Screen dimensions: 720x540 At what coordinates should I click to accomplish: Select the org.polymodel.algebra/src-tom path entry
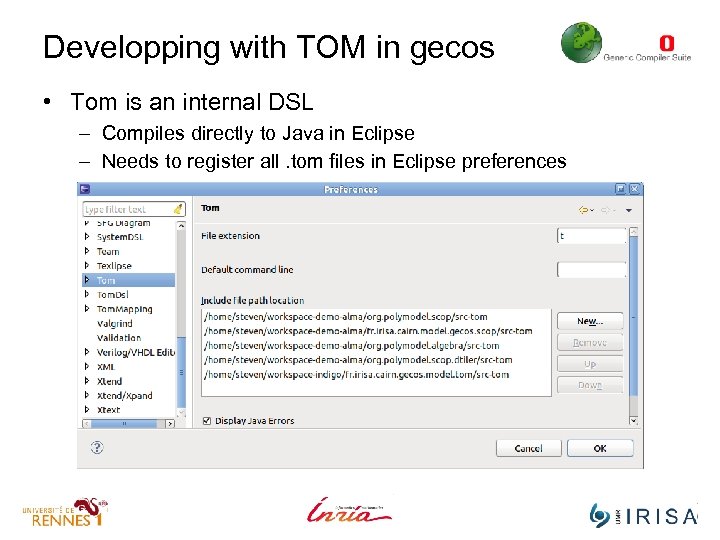click(352, 345)
